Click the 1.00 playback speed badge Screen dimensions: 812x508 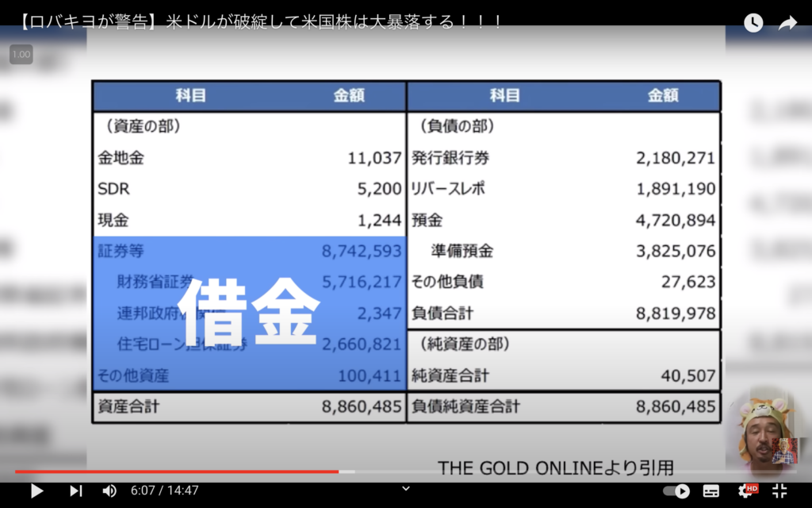point(21,55)
